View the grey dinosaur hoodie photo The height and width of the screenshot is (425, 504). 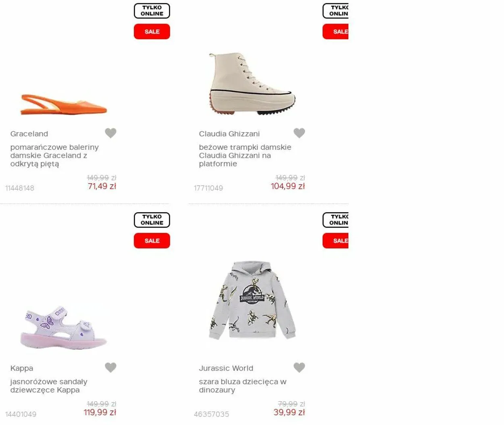click(252, 301)
